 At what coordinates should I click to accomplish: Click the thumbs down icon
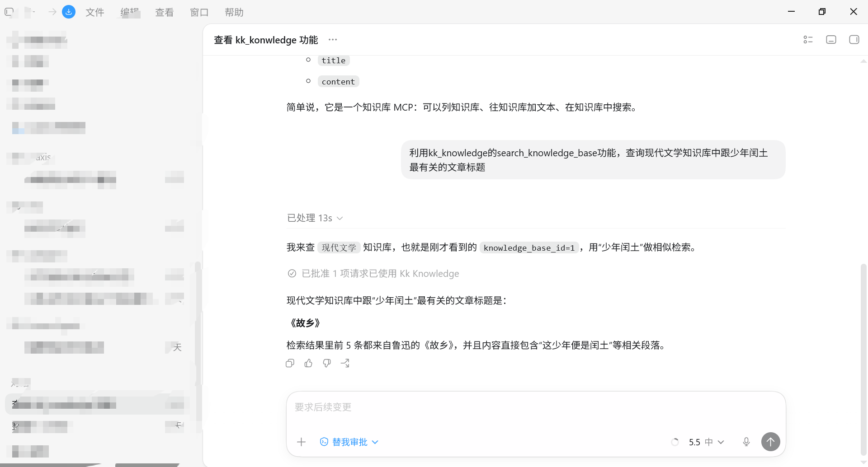pos(327,363)
